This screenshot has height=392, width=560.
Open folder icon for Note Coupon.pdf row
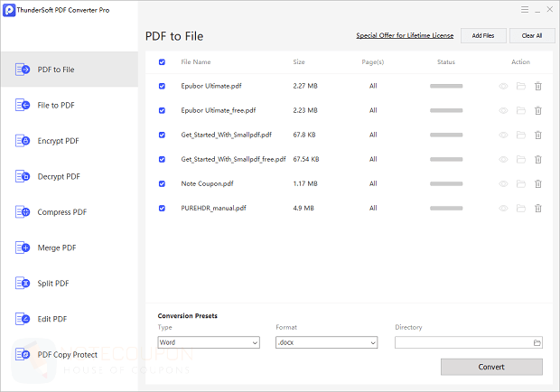(521, 183)
